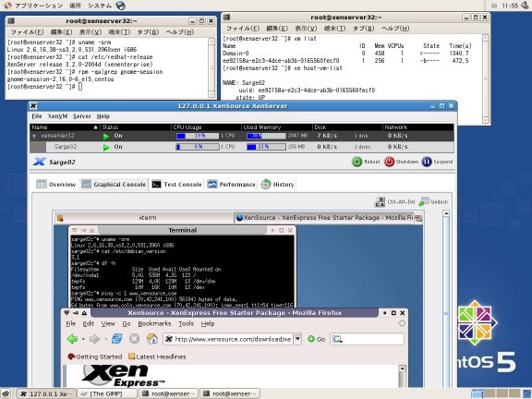Switch to the Graphical Console tab

[114, 184]
